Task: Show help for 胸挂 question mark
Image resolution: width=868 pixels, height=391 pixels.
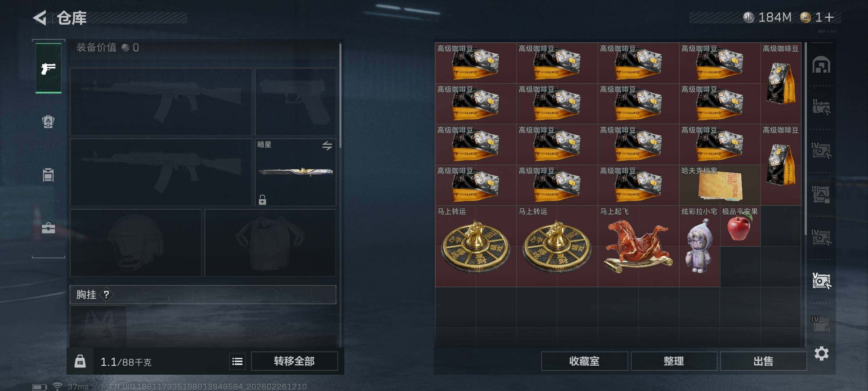Action: pos(106,295)
